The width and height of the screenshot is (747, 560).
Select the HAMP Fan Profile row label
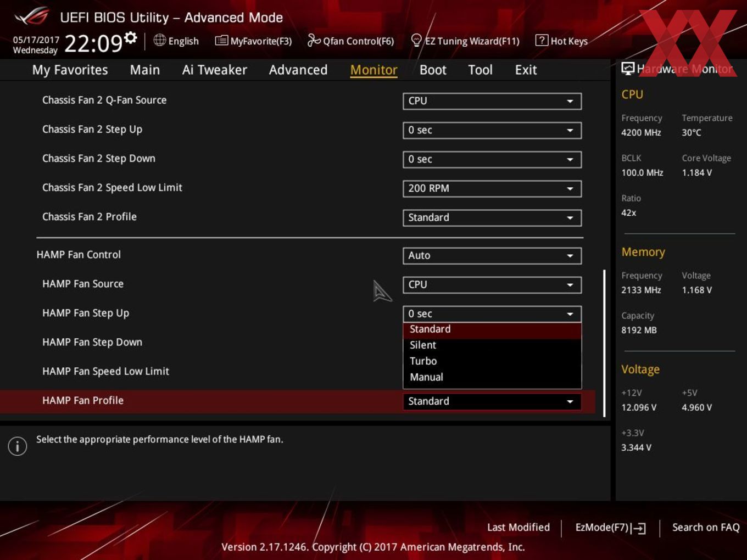[83, 401]
